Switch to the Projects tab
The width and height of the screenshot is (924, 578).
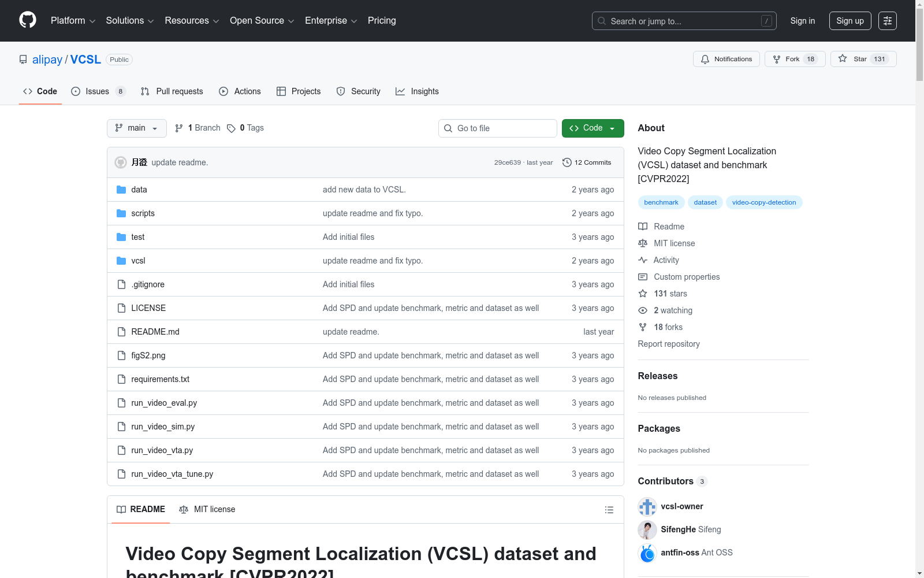pos(299,91)
